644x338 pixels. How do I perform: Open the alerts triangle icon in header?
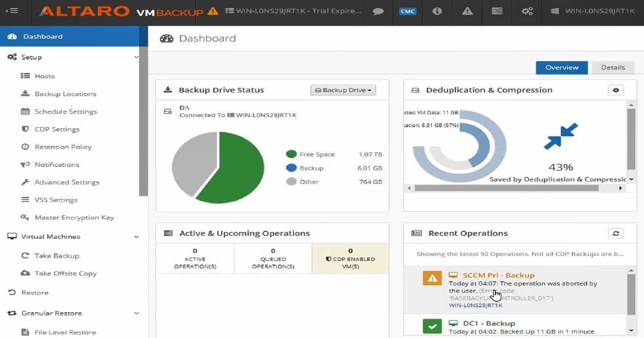coord(467,11)
